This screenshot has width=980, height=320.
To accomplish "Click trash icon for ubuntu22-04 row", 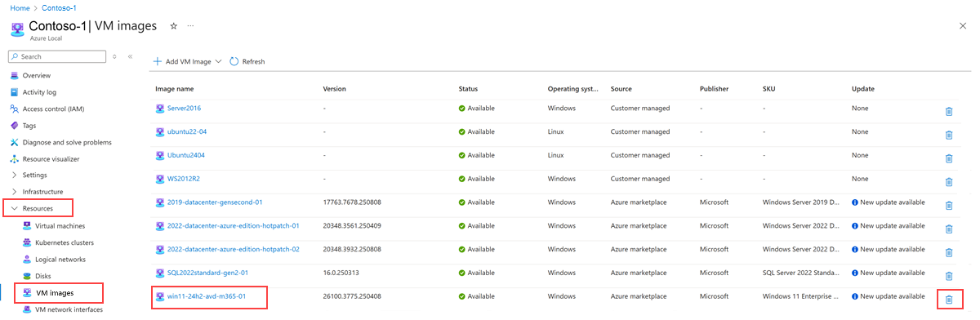I will point(949,135).
